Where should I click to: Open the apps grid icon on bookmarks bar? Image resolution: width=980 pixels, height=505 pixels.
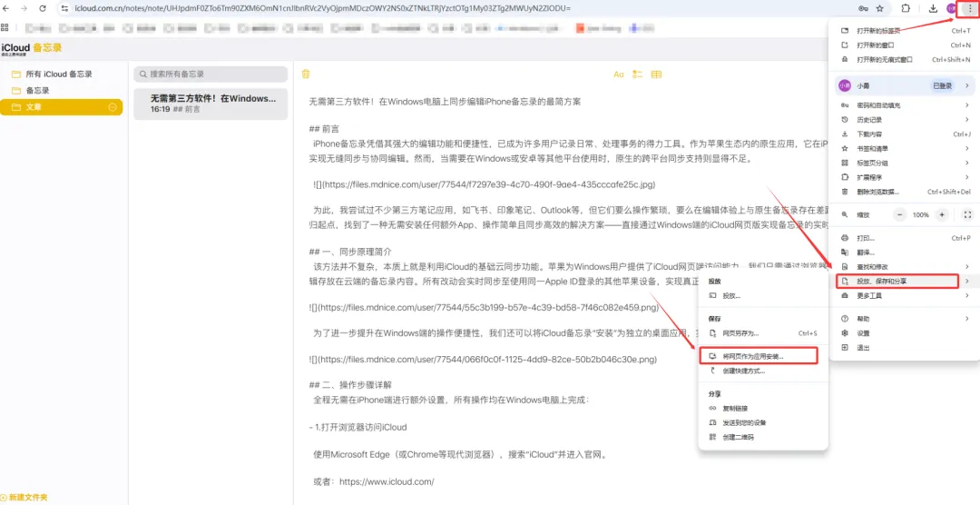(5, 27)
